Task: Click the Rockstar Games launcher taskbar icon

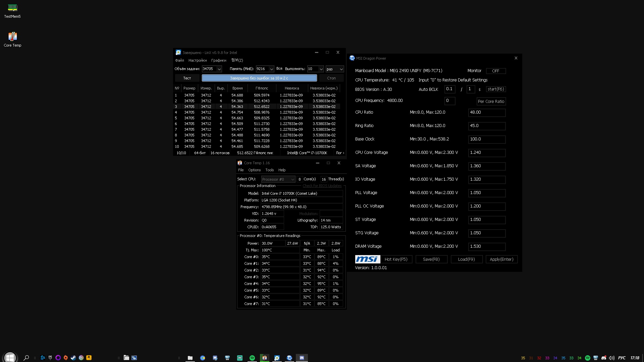Action: 89,358
